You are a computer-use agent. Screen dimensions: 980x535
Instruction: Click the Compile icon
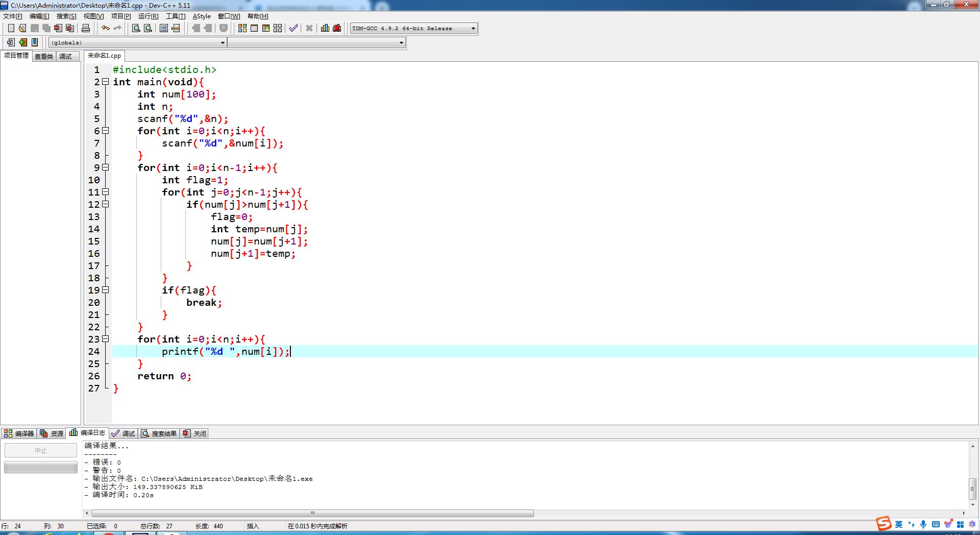[x=242, y=28]
